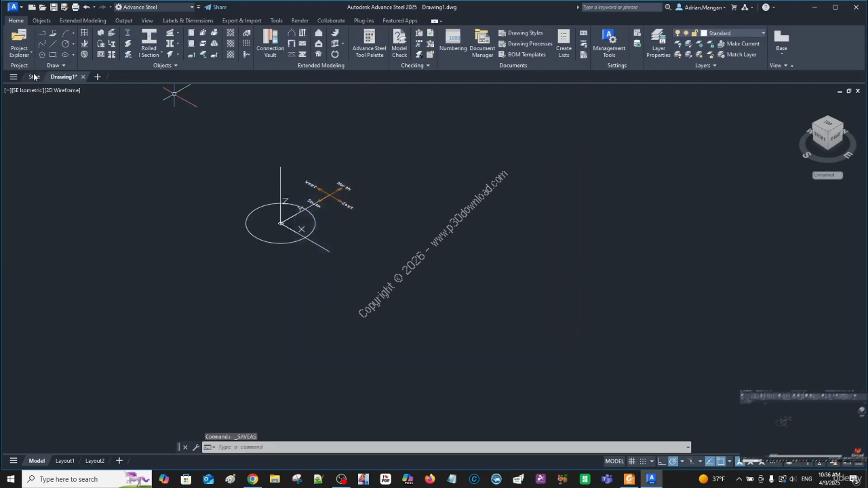Click the white layer color swatch

pyautogui.click(x=703, y=33)
